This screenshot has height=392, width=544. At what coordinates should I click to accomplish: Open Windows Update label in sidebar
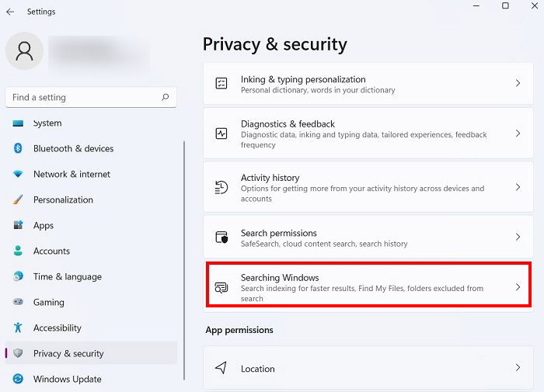coord(68,379)
